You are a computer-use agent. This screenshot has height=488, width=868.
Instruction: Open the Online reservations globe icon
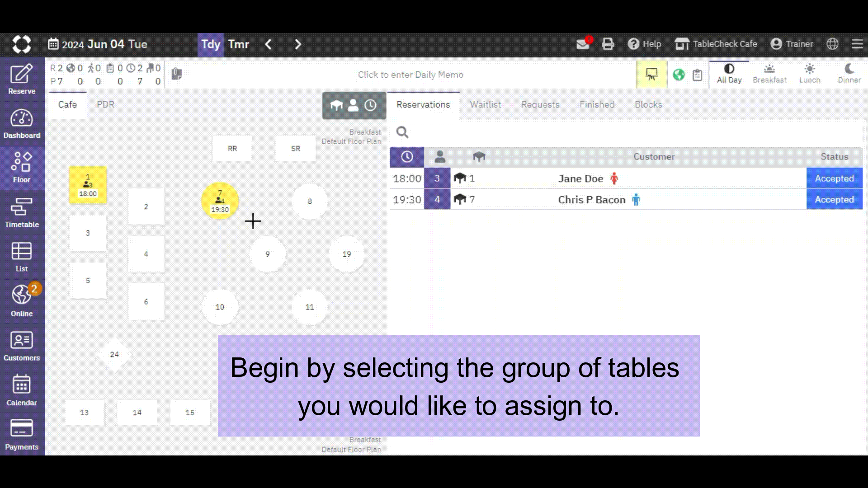click(22, 301)
